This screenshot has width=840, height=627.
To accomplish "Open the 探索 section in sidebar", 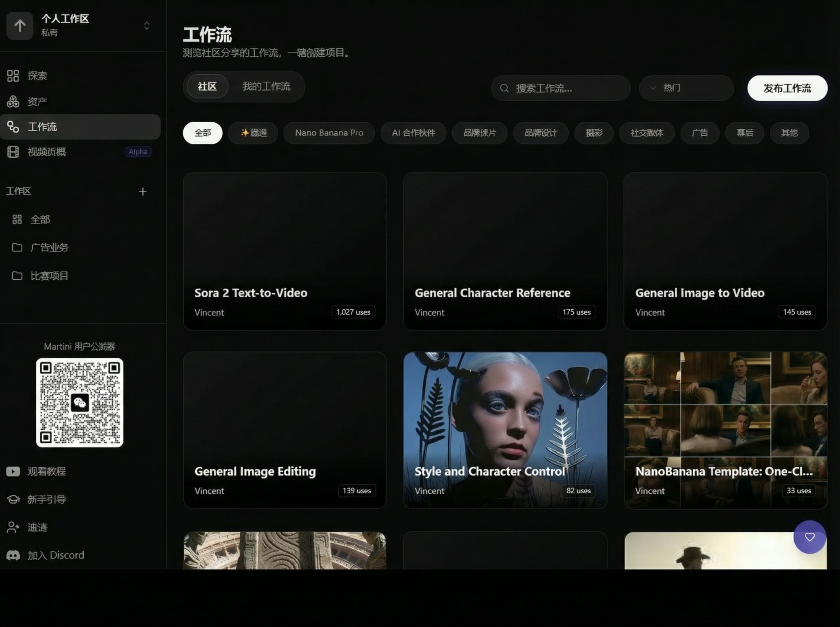I will (x=37, y=75).
